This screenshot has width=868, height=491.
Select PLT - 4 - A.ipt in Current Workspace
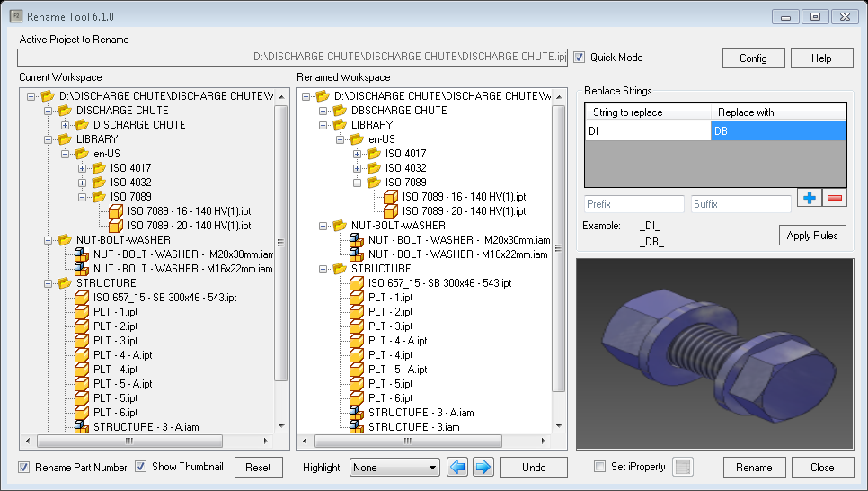pyautogui.click(x=124, y=355)
